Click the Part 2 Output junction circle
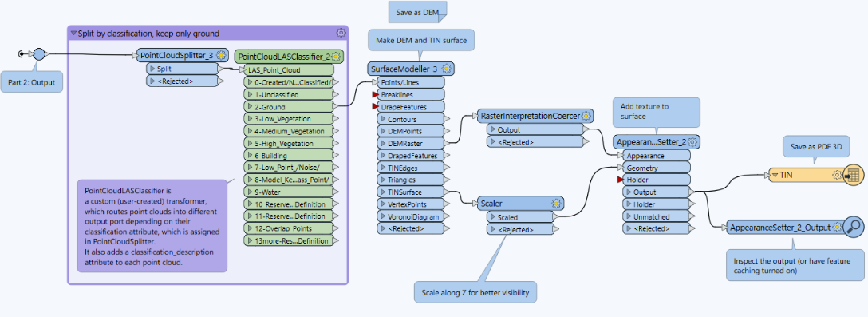Image resolution: width=868 pixels, height=317 pixels. click(x=39, y=53)
